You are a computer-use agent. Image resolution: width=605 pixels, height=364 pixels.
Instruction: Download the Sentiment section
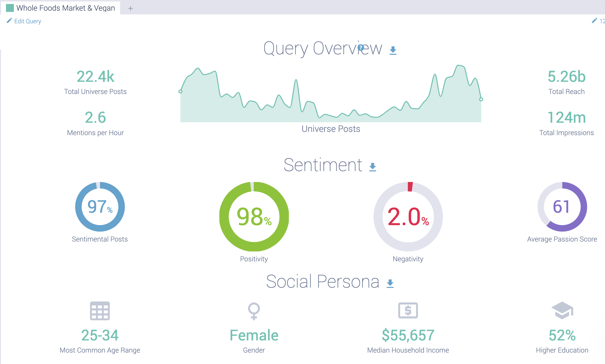click(372, 167)
